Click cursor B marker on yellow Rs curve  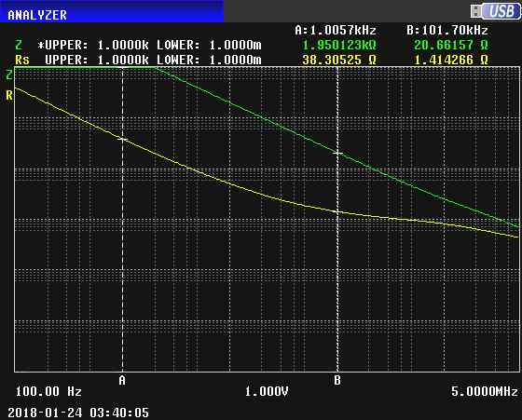pyautogui.click(x=337, y=211)
